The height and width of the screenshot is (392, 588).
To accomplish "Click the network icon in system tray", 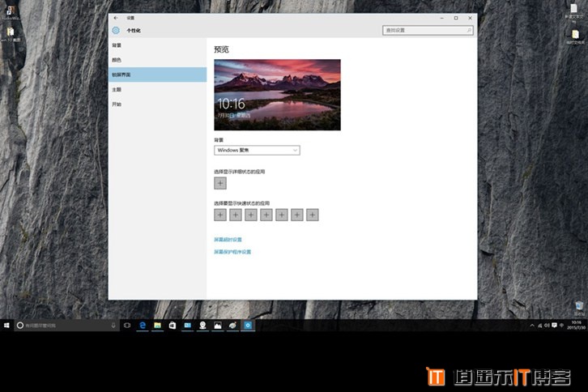I will 540,326.
